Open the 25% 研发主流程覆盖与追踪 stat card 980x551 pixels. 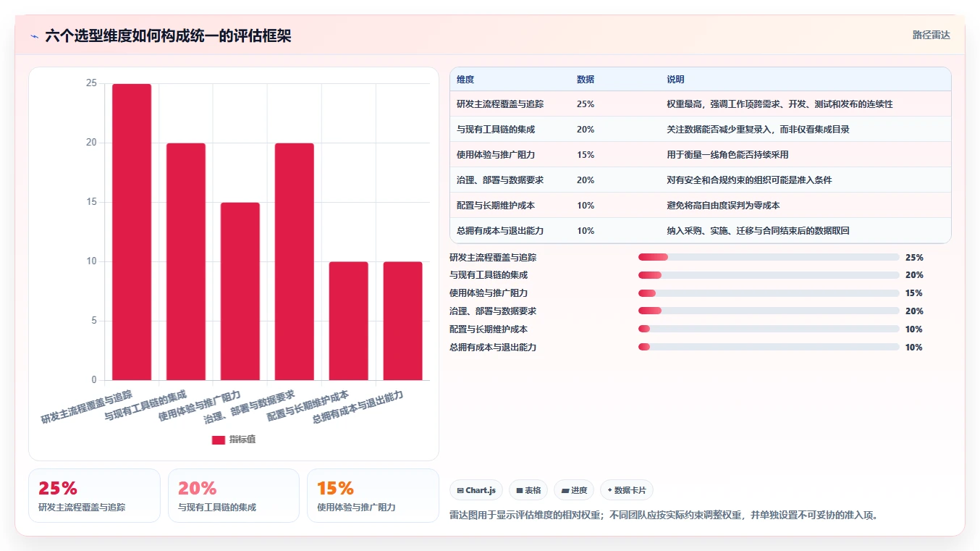[94, 495]
